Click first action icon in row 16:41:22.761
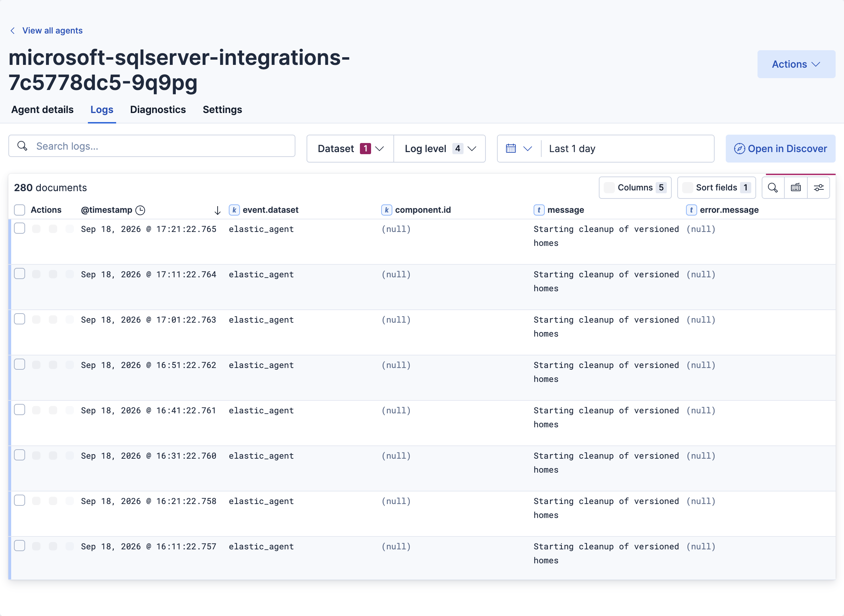Screen dimensions: 844x616 36,410
